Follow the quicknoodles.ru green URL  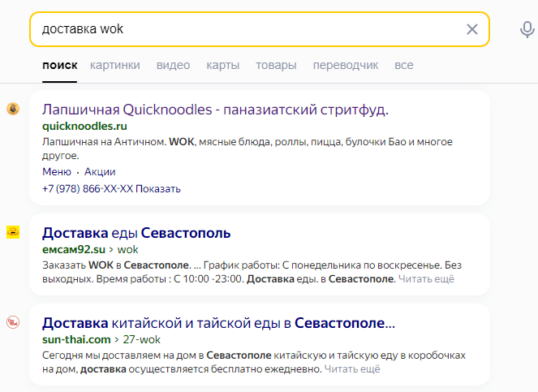click(84, 127)
